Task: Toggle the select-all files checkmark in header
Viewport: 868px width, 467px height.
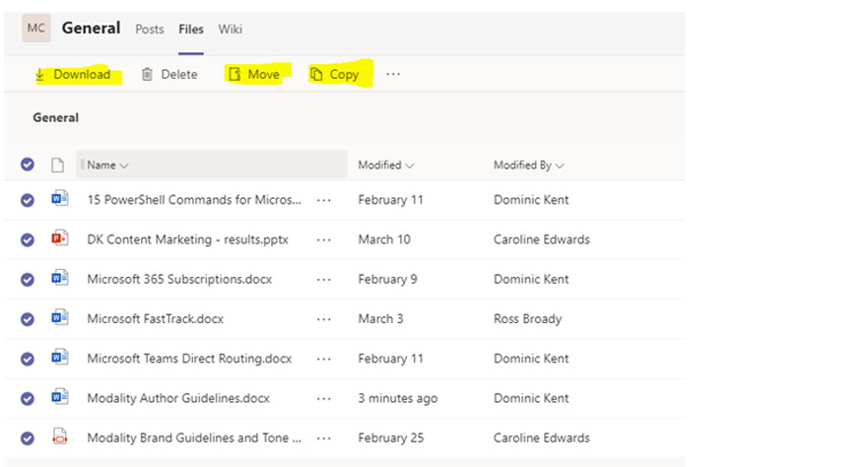Action: pyautogui.click(x=28, y=165)
